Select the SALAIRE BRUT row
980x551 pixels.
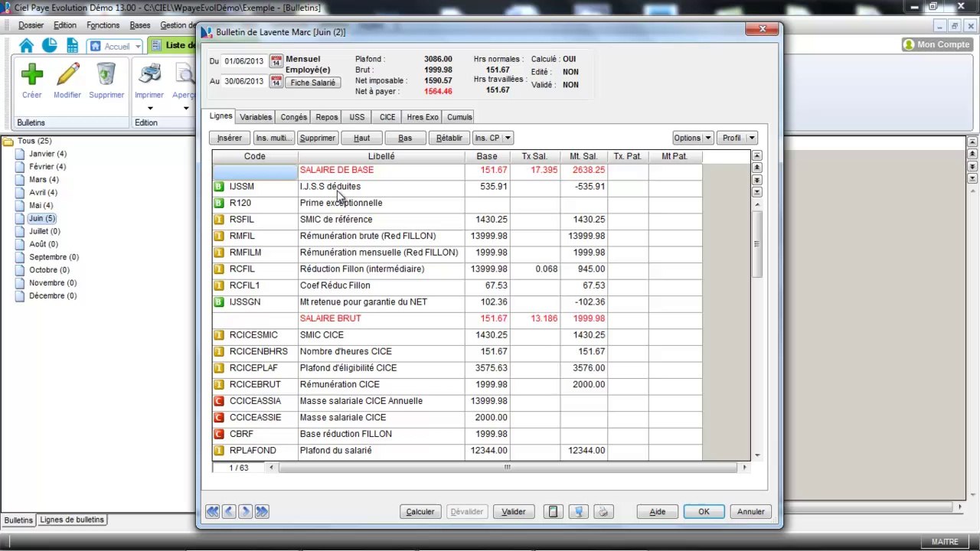(457, 318)
